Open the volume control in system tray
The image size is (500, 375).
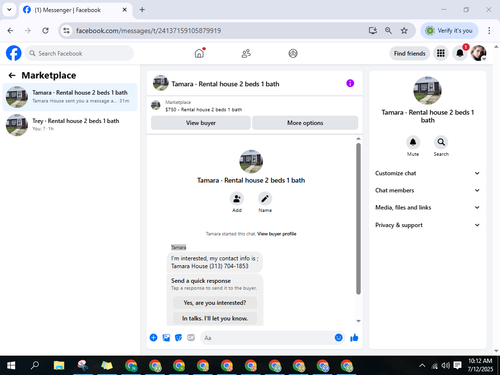coord(445,366)
